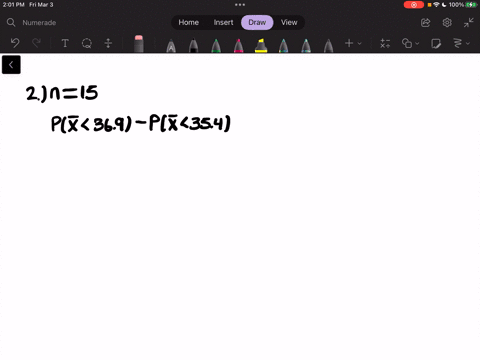Open the Insert tab
Screen dimensions: 480x360
coord(223,22)
